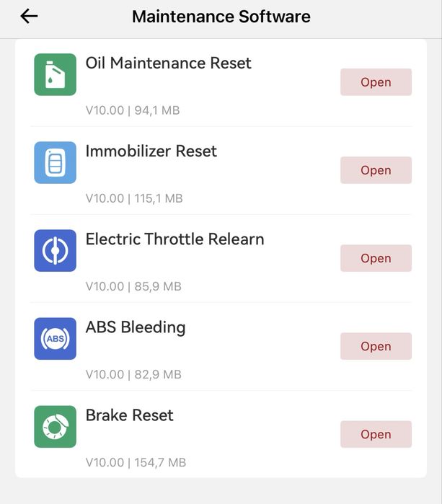Tap Brake Reset size info 154,7 MB
Screen dimensions: 442x504
click(136, 462)
